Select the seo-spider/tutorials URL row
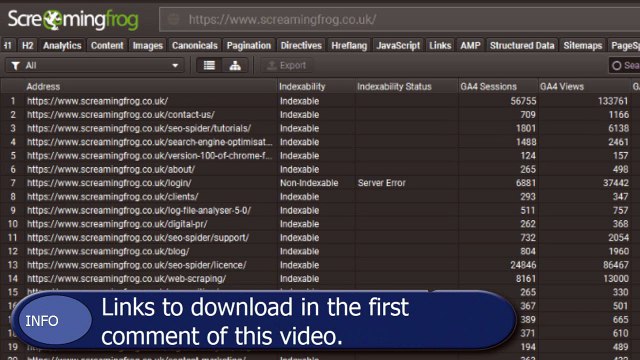This screenshot has width=640, height=360. (x=139, y=128)
